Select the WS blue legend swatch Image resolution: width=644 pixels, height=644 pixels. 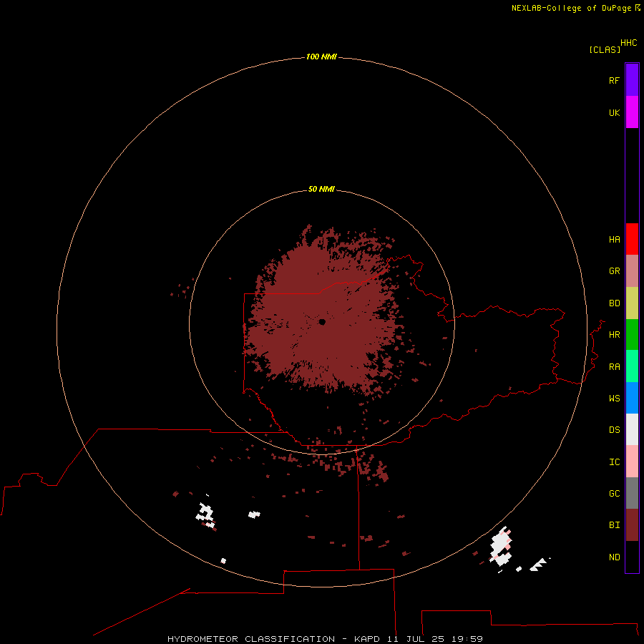(x=632, y=398)
